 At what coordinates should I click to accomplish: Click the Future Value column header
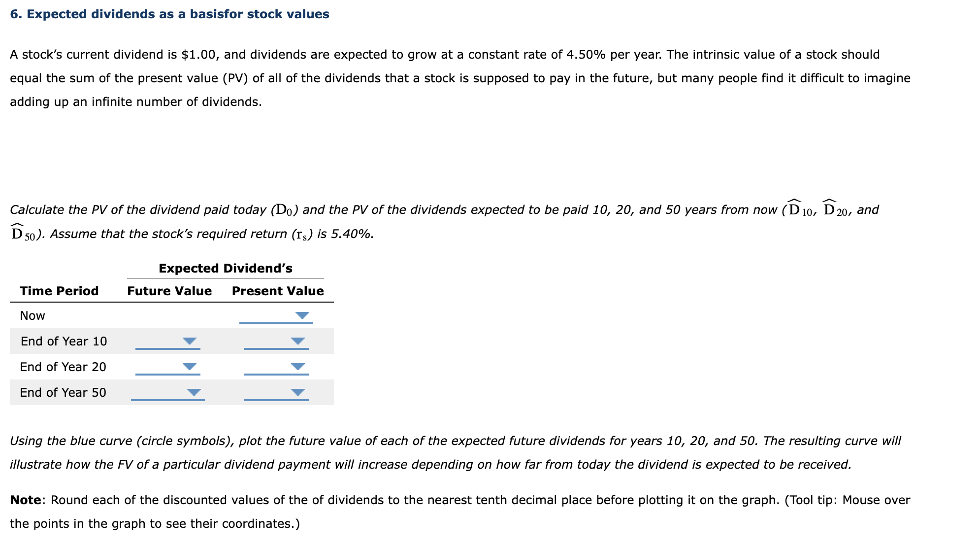coord(169,291)
